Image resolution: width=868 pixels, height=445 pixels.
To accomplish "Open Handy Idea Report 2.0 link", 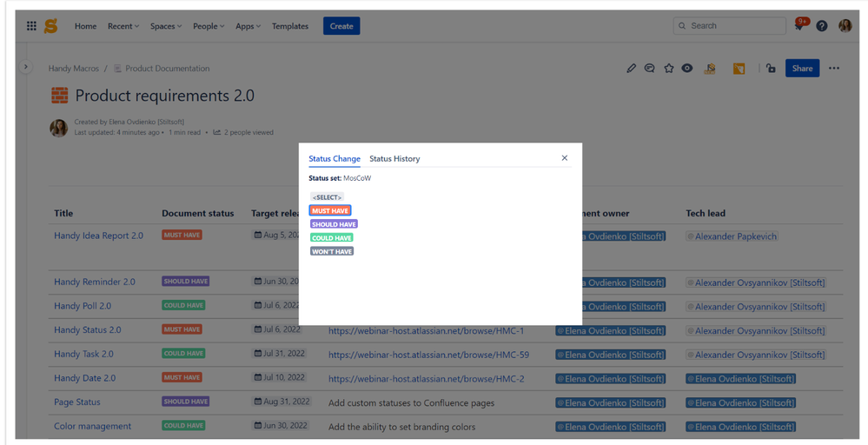I will [x=98, y=236].
